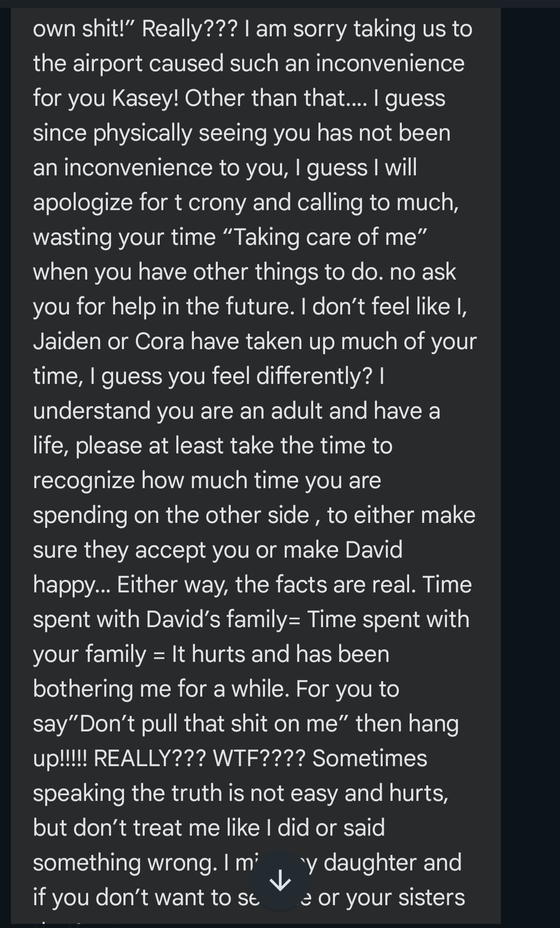This screenshot has width=560, height=928.
Task: Click the word "recognize" in the message
Action: point(83,480)
